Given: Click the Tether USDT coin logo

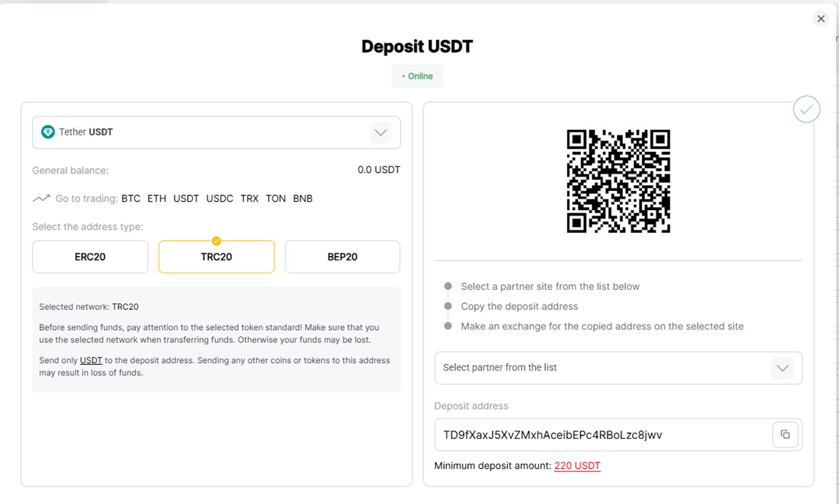Looking at the screenshot, I should coord(48,132).
